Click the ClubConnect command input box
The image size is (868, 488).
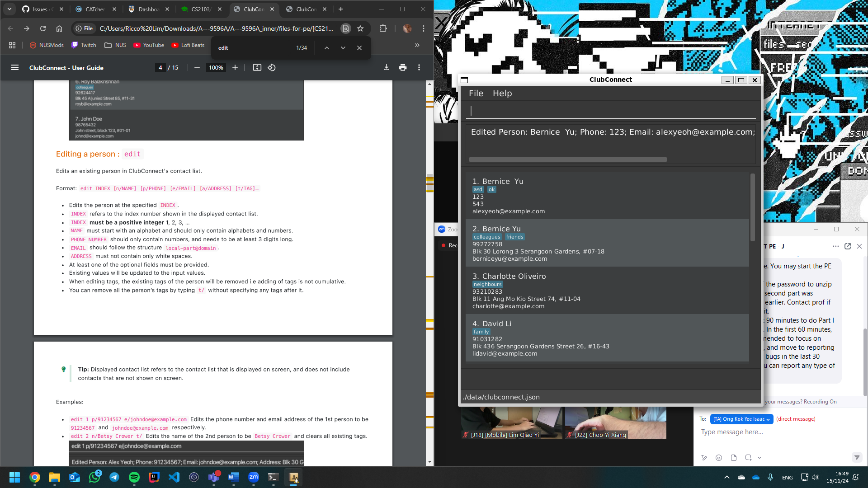click(x=610, y=111)
